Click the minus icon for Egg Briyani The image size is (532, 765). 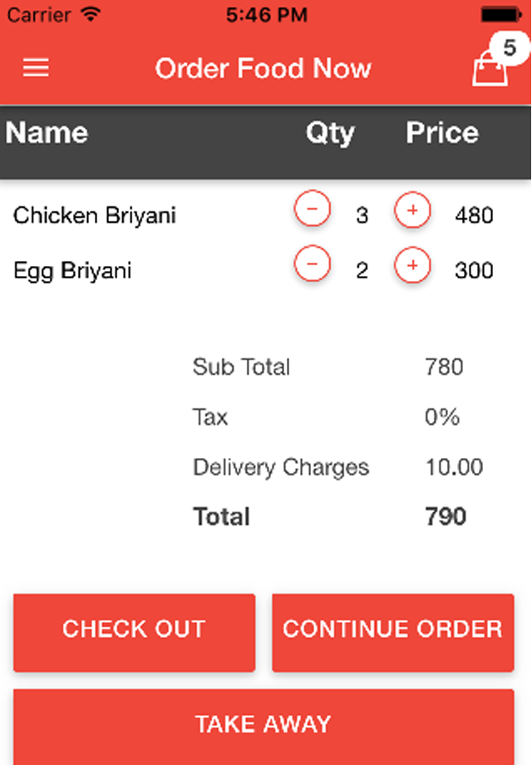311,264
